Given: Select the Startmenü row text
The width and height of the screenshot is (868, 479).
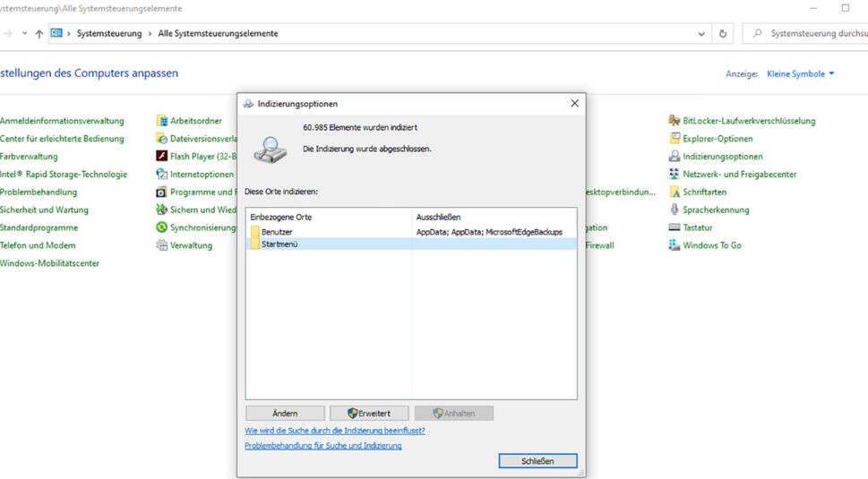Looking at the screenshot, I should pos(279,244).
